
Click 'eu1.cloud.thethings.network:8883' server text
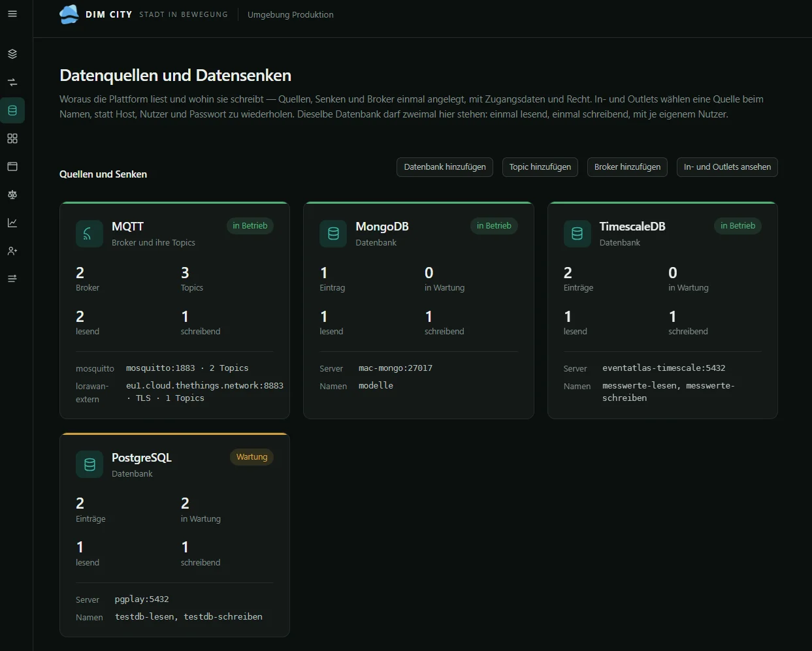coord(204,386)
